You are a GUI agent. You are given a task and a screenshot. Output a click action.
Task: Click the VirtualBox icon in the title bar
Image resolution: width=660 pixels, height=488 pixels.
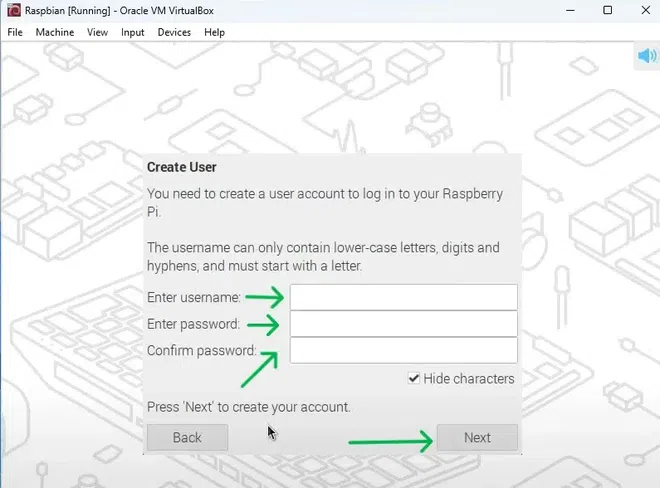coord(11,10)
